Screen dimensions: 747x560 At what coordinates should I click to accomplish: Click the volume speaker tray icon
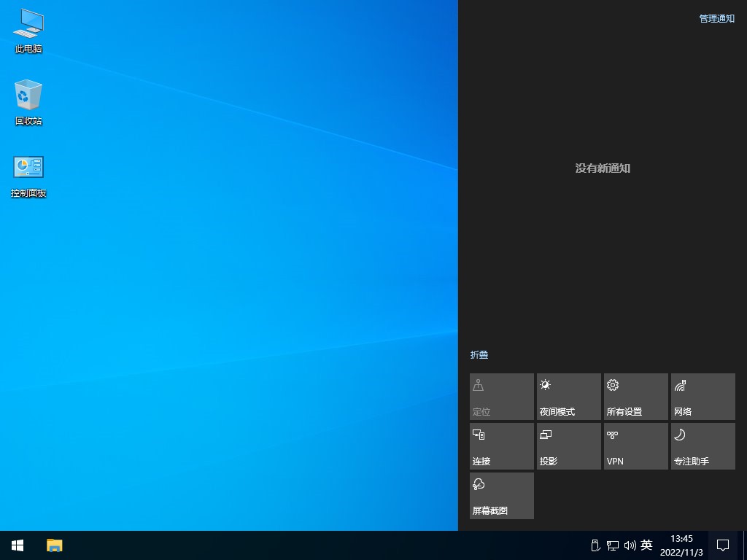[630, 545]
